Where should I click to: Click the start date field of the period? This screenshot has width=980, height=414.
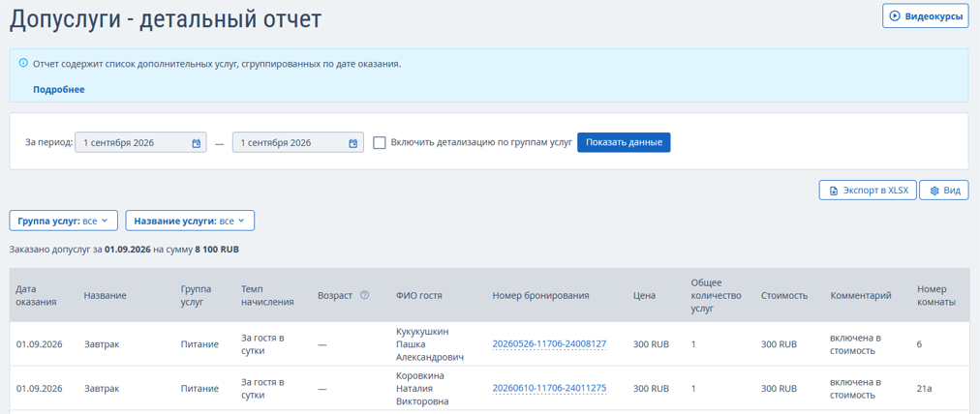[x=140, y=142]
